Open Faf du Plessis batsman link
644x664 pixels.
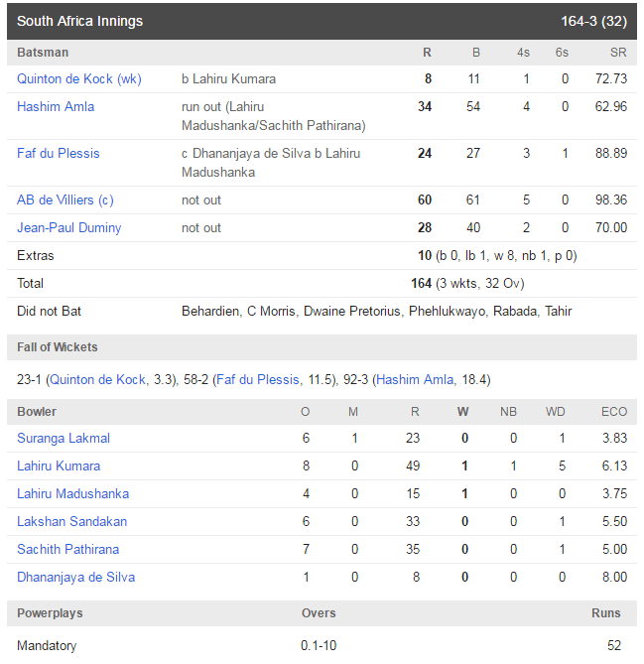(x=58, y=153)
